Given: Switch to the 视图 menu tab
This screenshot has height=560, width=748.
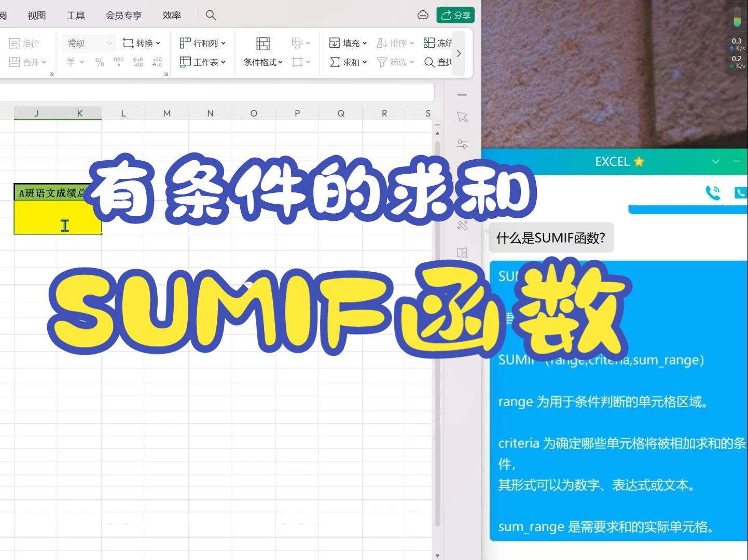Looking at the screenshot, I should click(35, 15).
